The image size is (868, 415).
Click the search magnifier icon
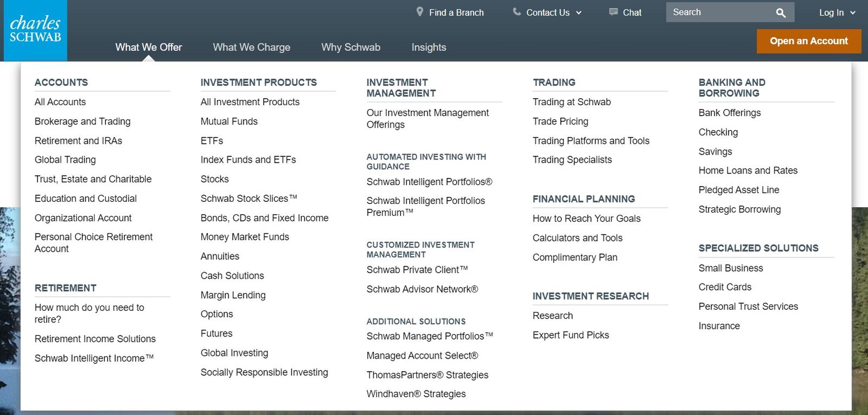(x=781, y=12)
